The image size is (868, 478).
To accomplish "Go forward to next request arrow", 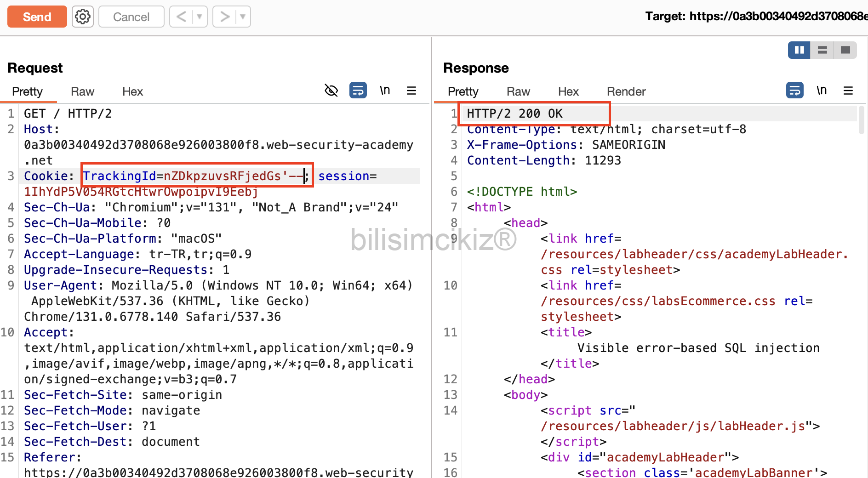I will tap(225, 17).
